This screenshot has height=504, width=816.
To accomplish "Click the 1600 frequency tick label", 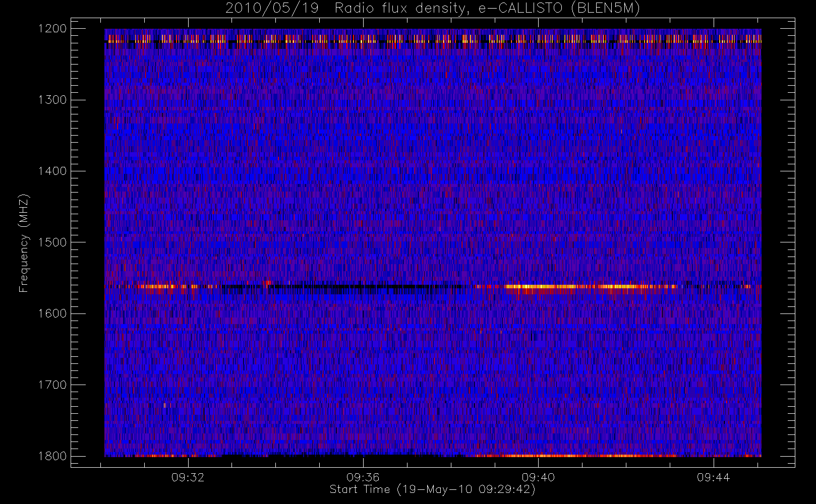I will [x=52, y=313].
